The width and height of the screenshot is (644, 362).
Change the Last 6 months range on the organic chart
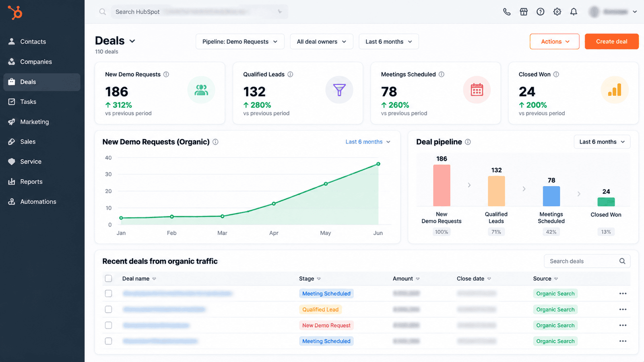click(368, 142)
